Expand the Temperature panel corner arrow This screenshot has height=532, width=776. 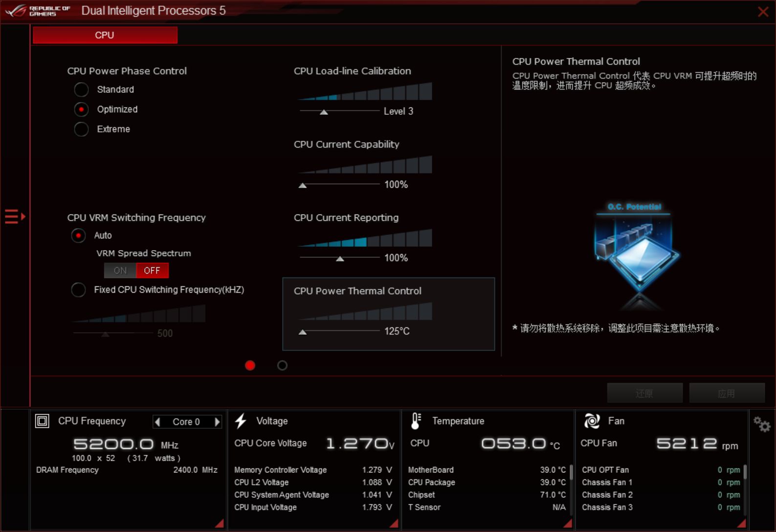568,523
